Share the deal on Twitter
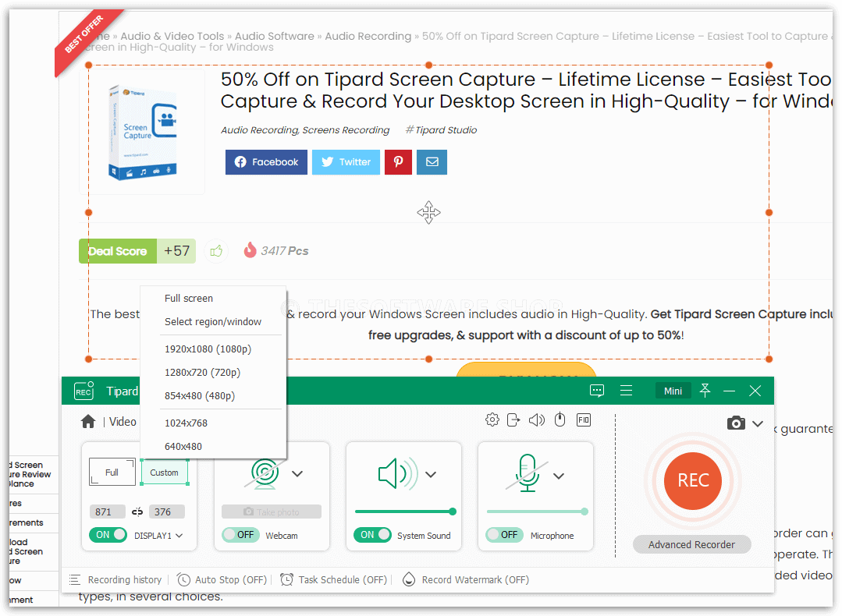 346,162
